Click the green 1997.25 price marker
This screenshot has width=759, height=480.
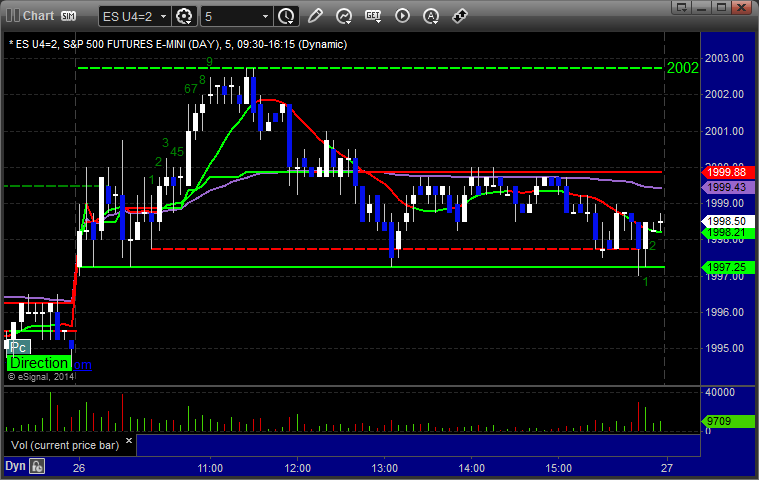click(728, 267)
